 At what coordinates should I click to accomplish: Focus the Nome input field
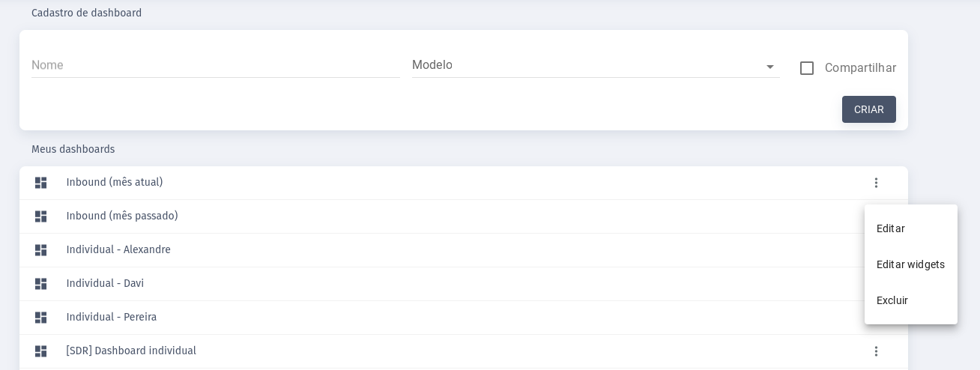coord(216,65)
